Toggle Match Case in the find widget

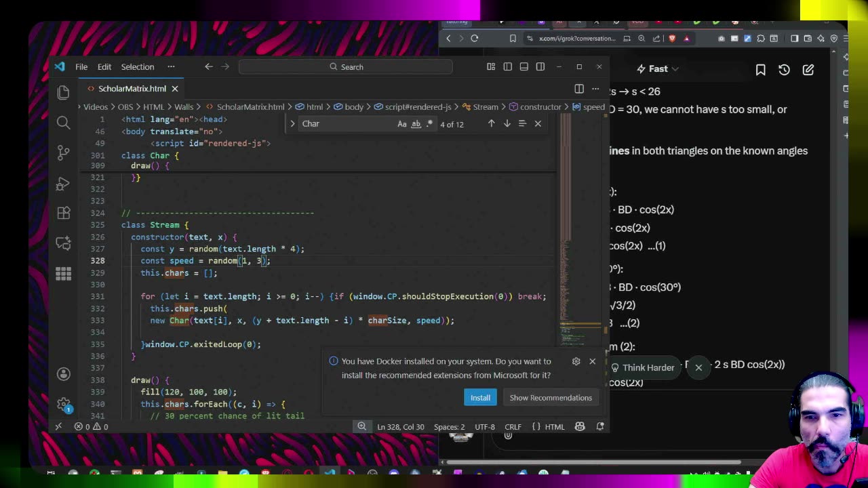(402, 123)
